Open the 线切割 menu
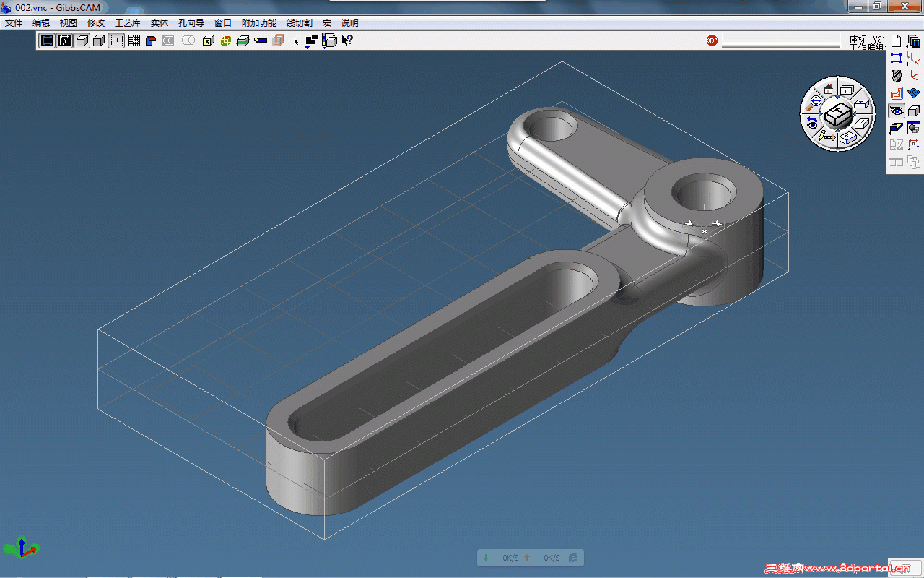924x578 pixels. (x=300, y=23)
